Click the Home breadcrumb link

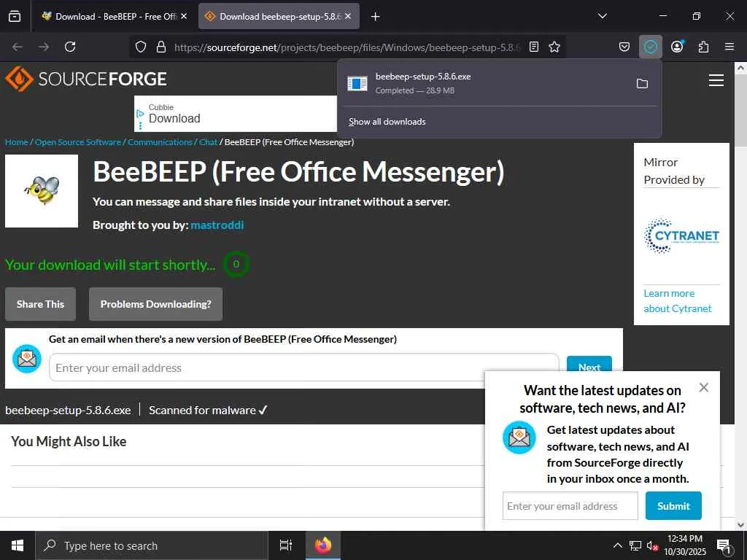[x=17, y=142]
